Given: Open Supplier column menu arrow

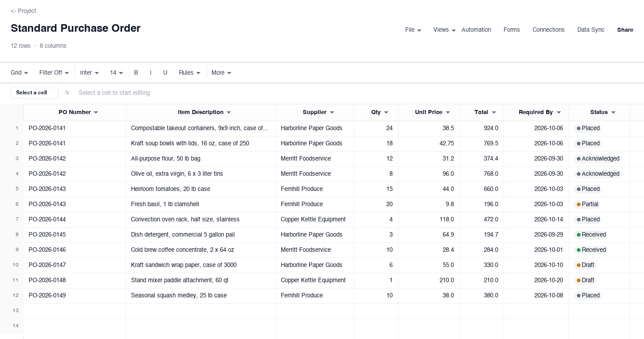Looking at the screenshot, I should [332, 113].
